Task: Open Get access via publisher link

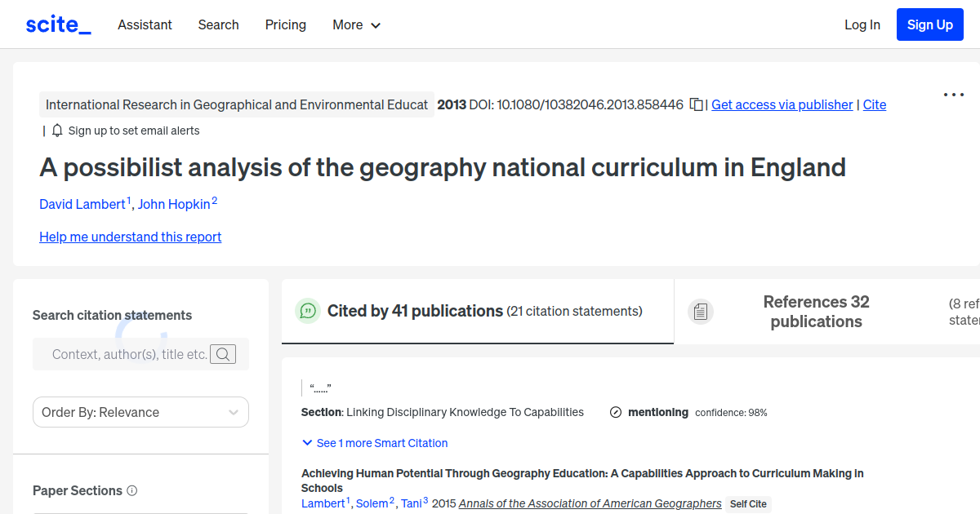Action: coord(782,104)
